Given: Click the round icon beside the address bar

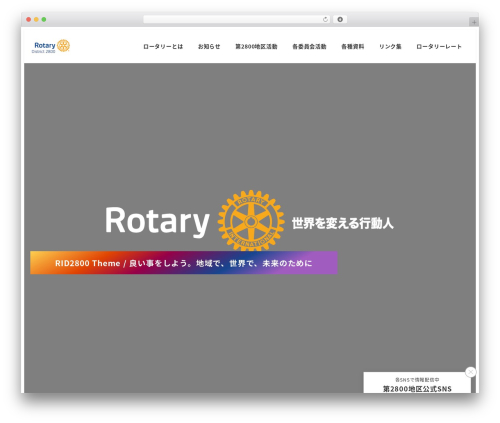Looking at the screenshot, I should coord(340,20).
